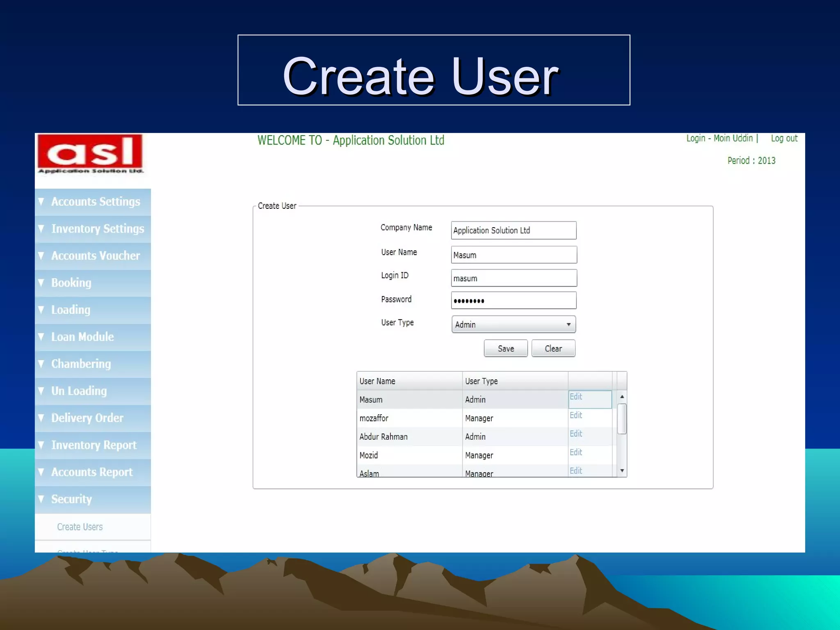Image resolution: width=840 pixels, height=630 pixels.
Task: Open the User Type Admin dropdown
Action: pos(514,324)
